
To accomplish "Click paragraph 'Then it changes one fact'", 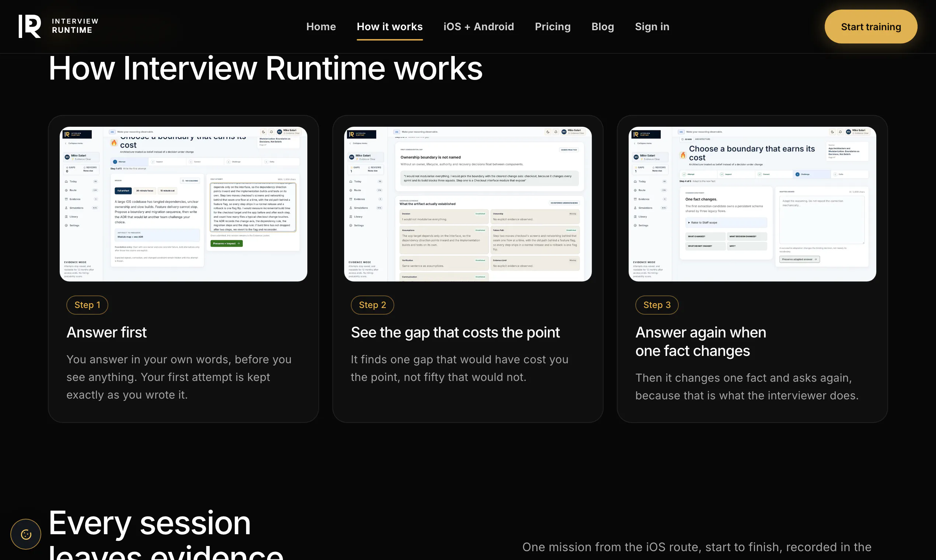I will tap(747, 386).
